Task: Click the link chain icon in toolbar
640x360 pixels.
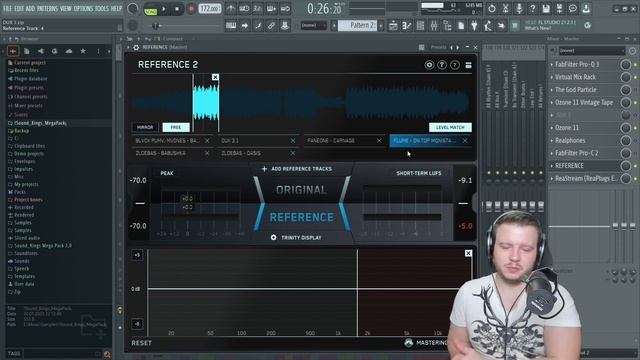Action: tap(271, 26)
